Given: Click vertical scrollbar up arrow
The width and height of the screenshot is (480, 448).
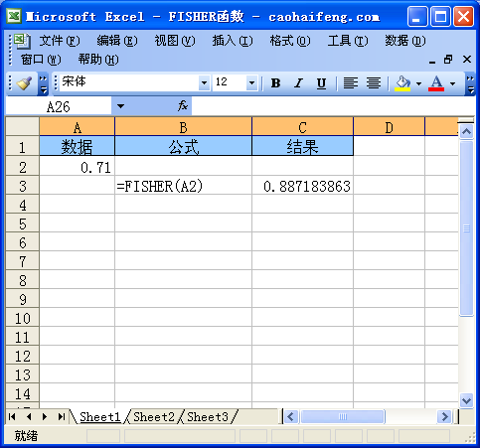Looking at the screenshot, I should click(x=466, y=132).
